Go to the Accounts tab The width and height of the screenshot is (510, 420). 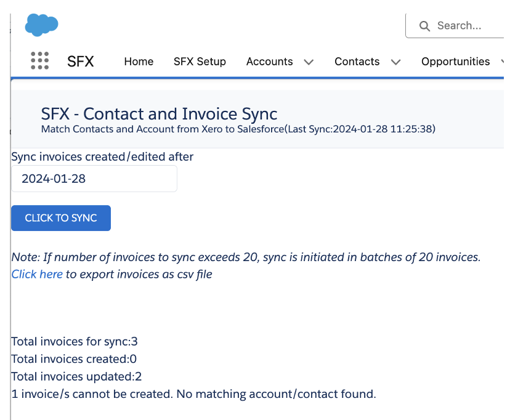click(x=269, y=62)
